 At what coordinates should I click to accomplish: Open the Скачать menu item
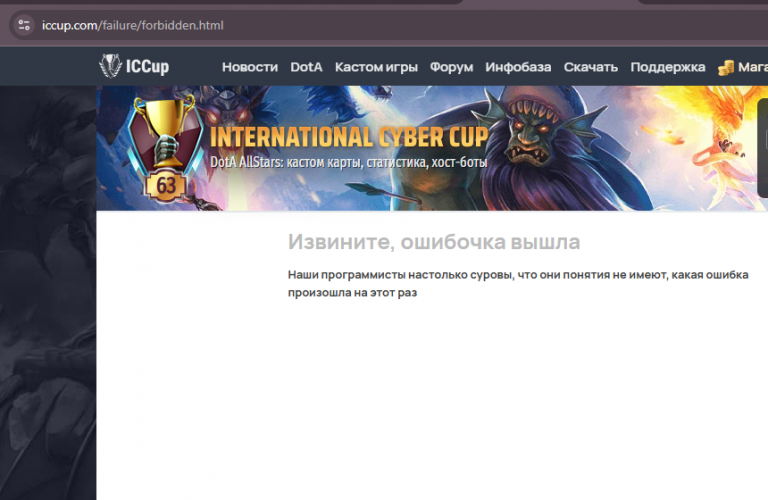(x=591, y=67)
